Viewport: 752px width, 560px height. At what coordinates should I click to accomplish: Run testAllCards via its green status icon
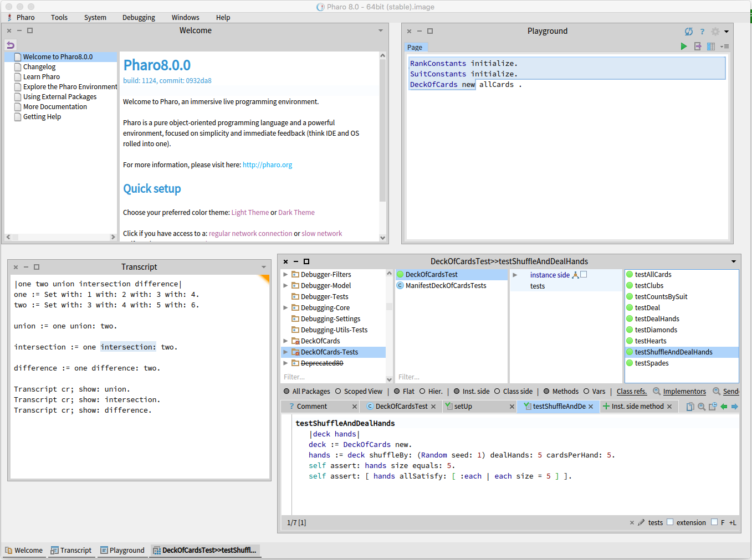tap(630, 275)
